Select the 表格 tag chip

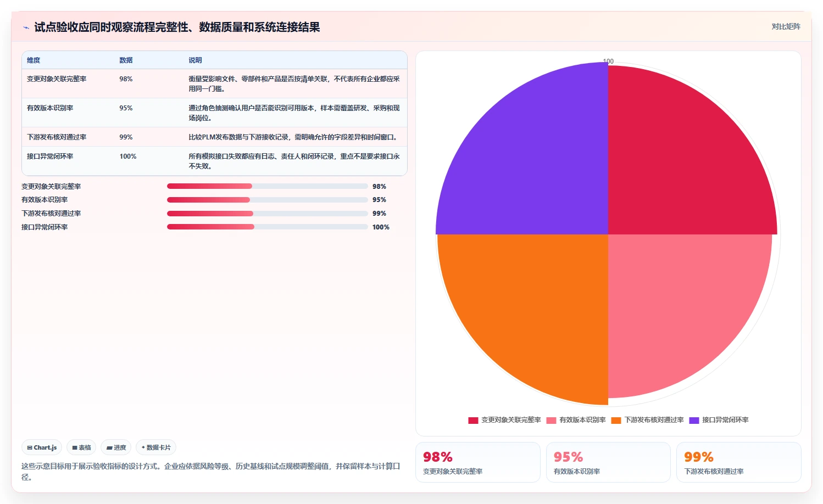(81, 447)
